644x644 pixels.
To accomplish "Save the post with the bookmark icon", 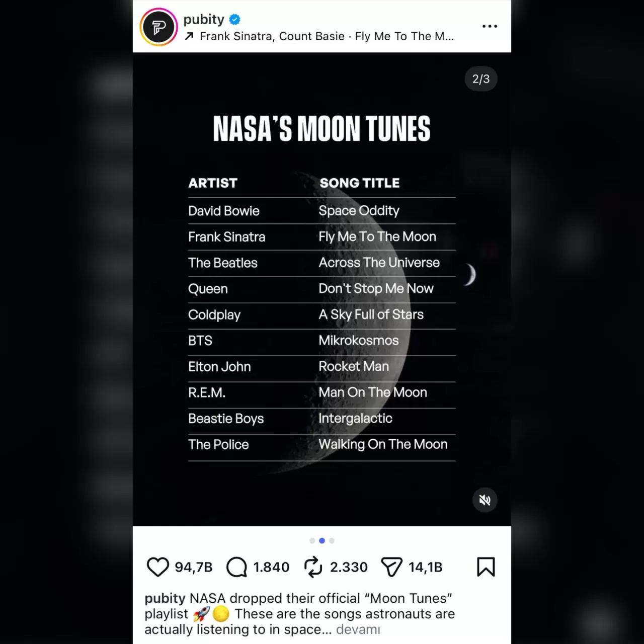I will (486, 567).
